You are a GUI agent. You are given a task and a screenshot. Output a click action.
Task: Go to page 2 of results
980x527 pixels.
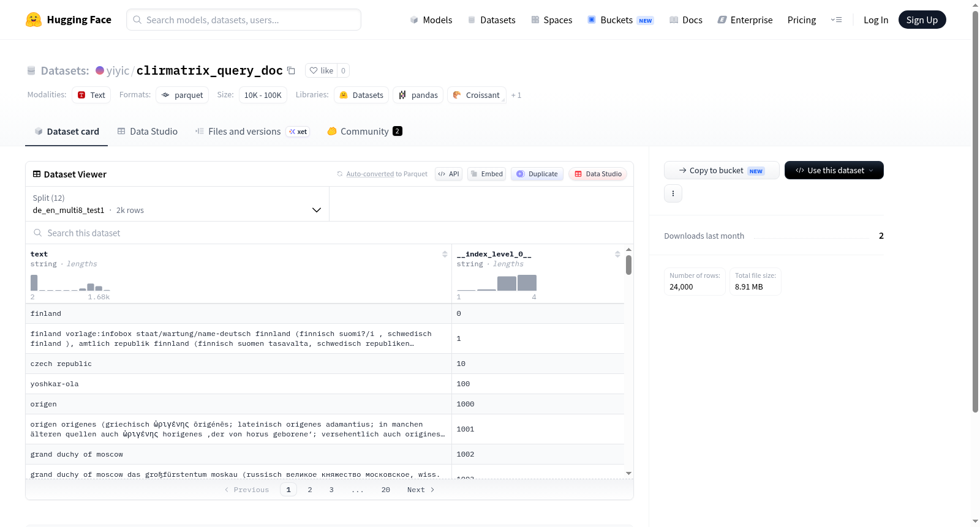click(x=310, y=490)
